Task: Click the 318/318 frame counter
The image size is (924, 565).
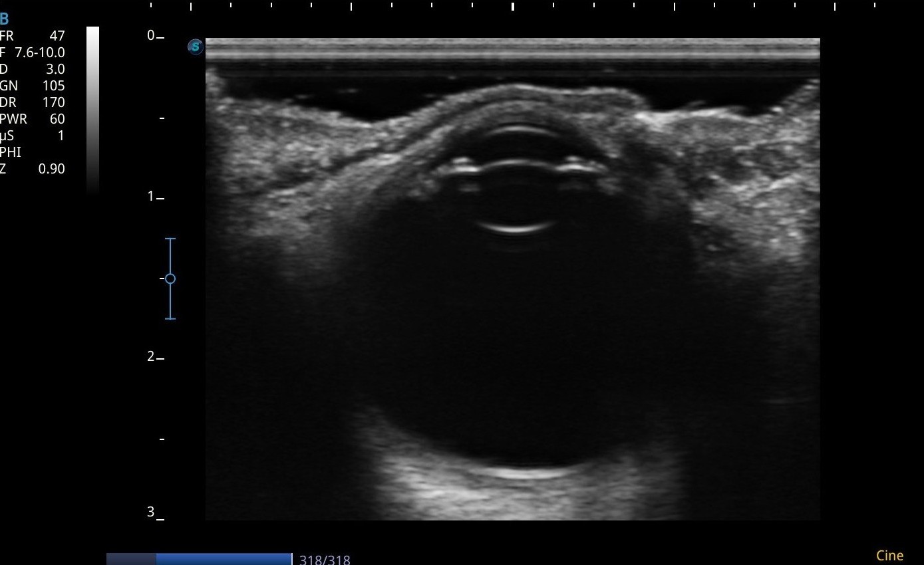Action: (325, 560)
